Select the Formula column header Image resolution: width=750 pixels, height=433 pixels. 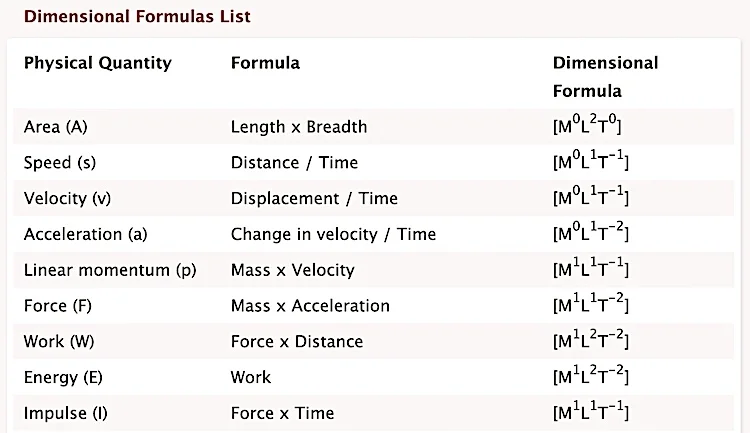[x=265, y=63]
